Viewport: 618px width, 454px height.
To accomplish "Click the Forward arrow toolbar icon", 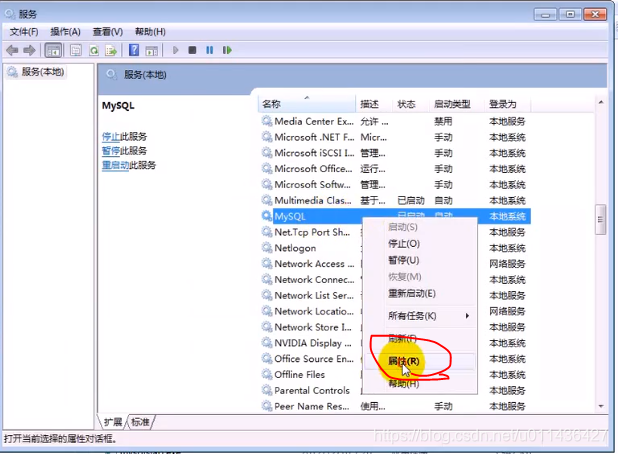I will point(30,50).
